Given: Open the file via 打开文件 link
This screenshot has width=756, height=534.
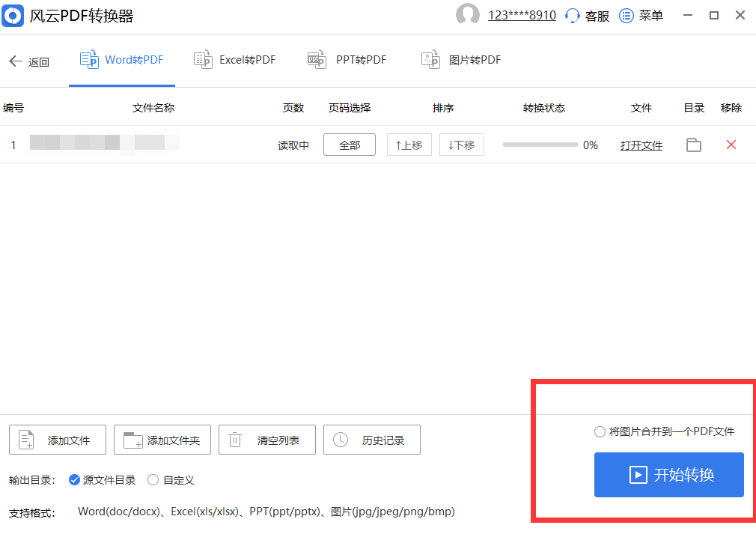Looking at the screenshot, I should [641, 145].
